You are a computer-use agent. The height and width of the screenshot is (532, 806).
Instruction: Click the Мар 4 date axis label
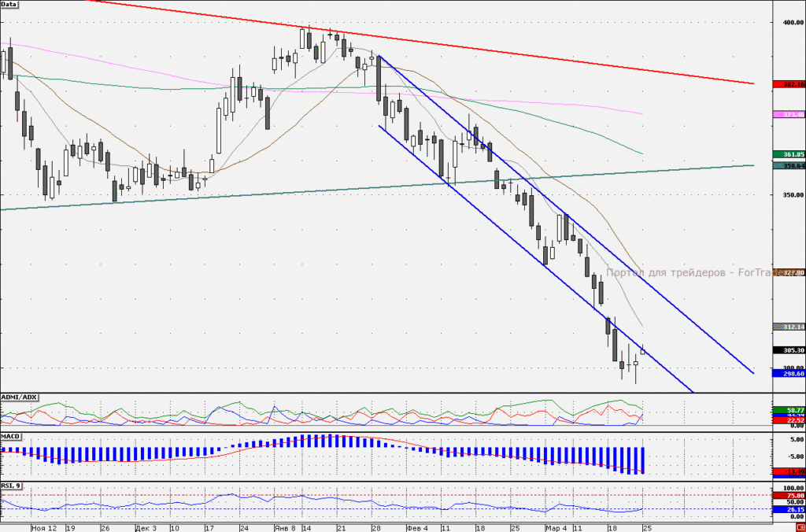[x=556, y=528]
